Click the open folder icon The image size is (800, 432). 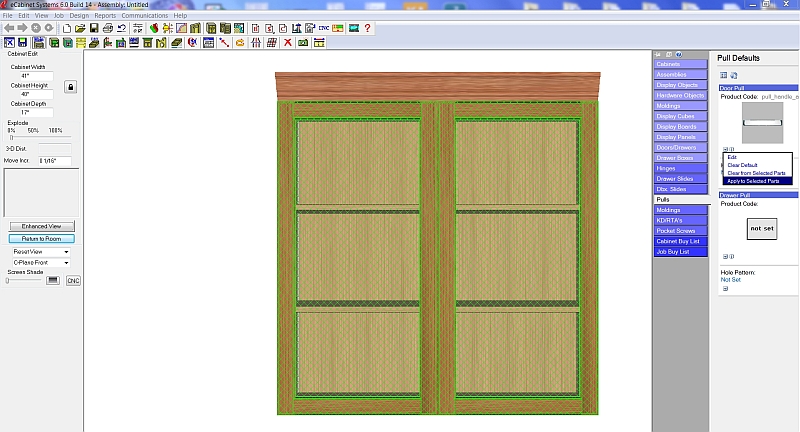click(79, 28)
